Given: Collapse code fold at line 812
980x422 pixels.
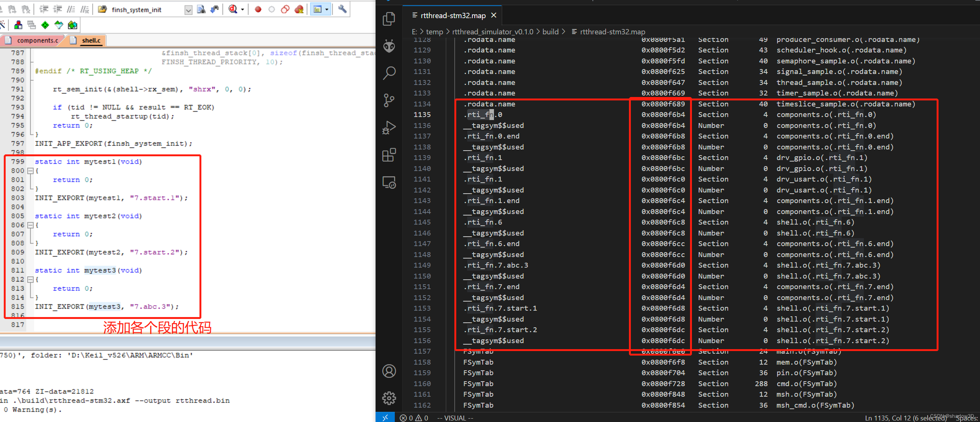Looking at the screenshot, I should (31, 280).
